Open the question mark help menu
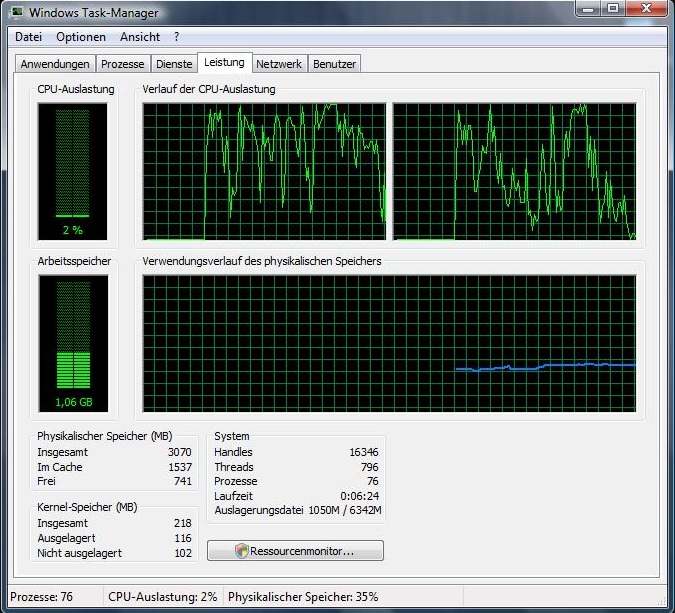The width and height of the screenshot is (675, 613). (x=176, y=37)
